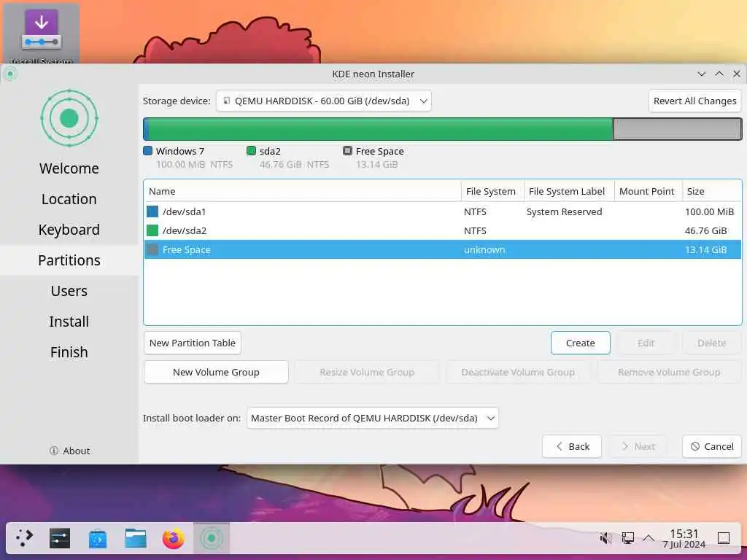
Task: Click the muted volume tray icon
Action: coord(606,538)
